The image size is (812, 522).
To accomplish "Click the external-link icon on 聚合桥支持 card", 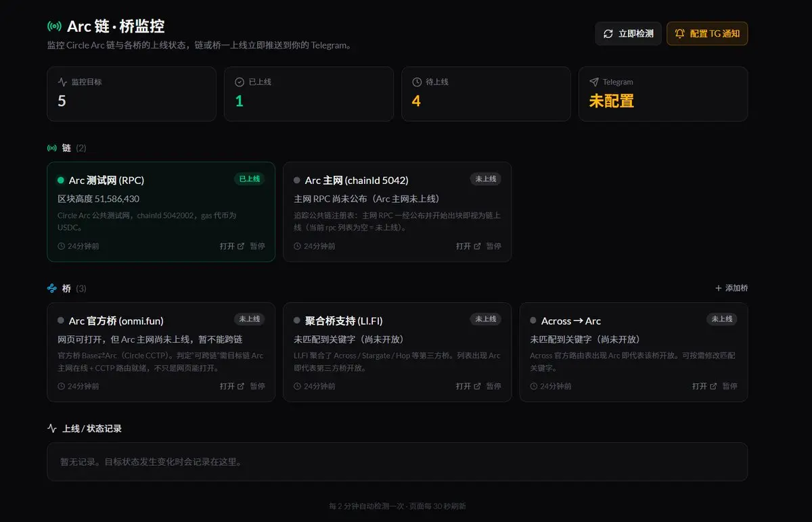I will point(477,386).
